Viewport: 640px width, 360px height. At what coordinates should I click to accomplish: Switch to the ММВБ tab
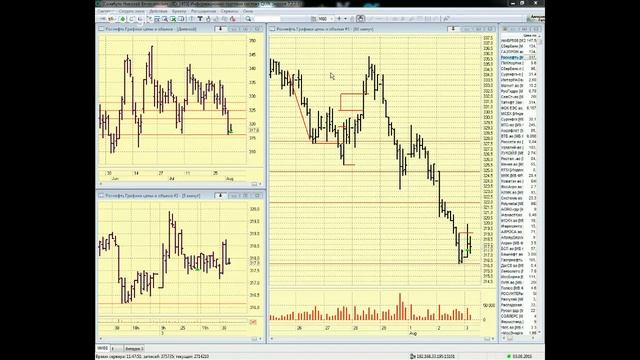[x=102, y=348]
